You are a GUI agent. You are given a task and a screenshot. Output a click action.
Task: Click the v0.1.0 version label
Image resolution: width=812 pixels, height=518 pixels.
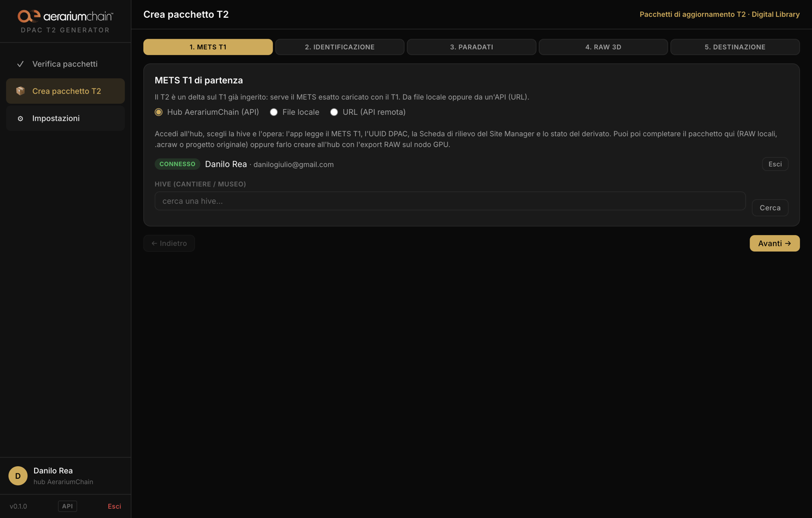(x=18, y=506)
